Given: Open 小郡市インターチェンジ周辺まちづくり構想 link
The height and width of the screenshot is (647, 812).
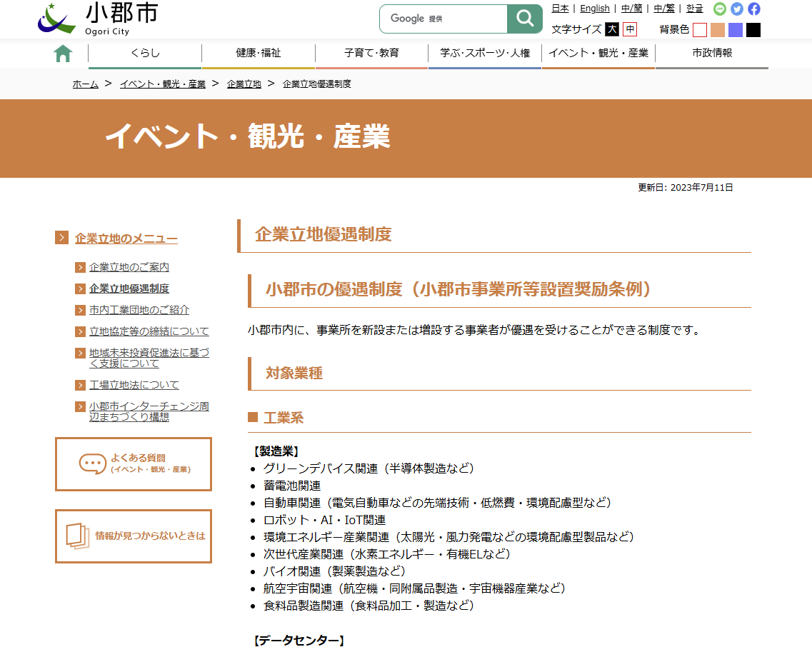Looking at the screenshot, I should click(x=149, y=411).
